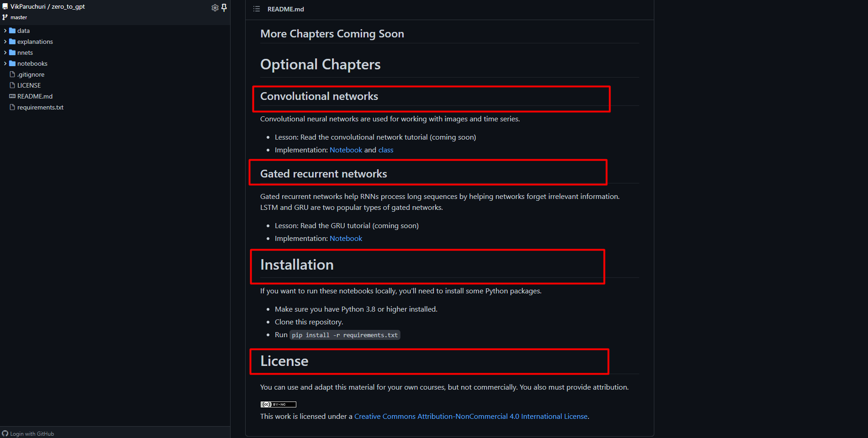The image size is (868, 438).
Task: Click the Creative Commons BY-NC badge
Action: point(279,404)
